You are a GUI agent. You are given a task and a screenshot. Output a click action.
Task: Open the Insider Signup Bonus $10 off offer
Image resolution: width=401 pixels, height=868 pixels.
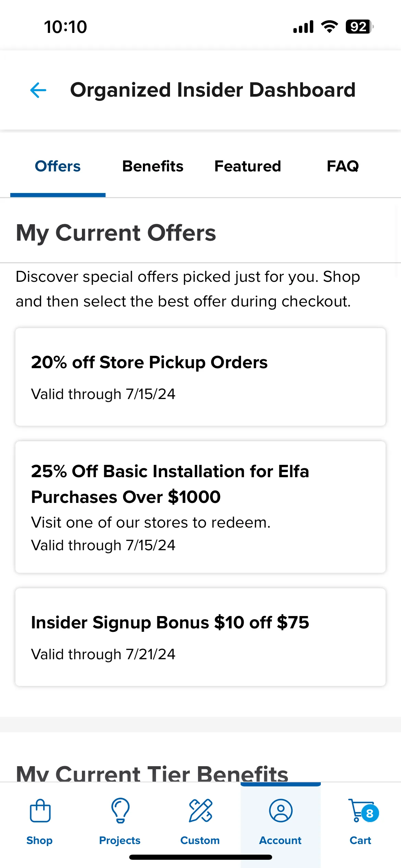click(x=200, y=637)
